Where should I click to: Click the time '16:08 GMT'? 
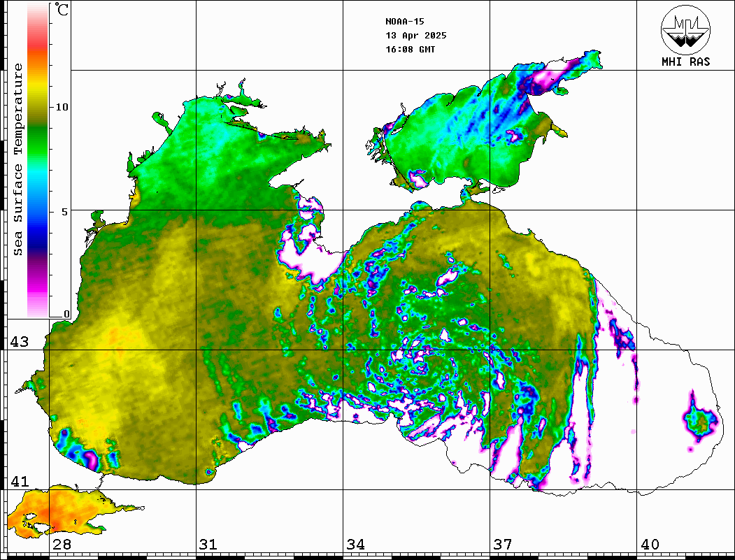410,50
